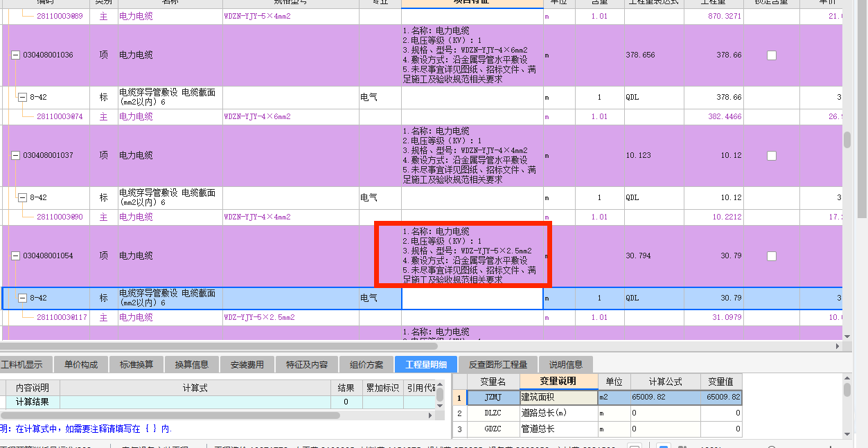
Task: Open the 特征及内容 tab
Action: pyautogui.click(x=307, y=364)
